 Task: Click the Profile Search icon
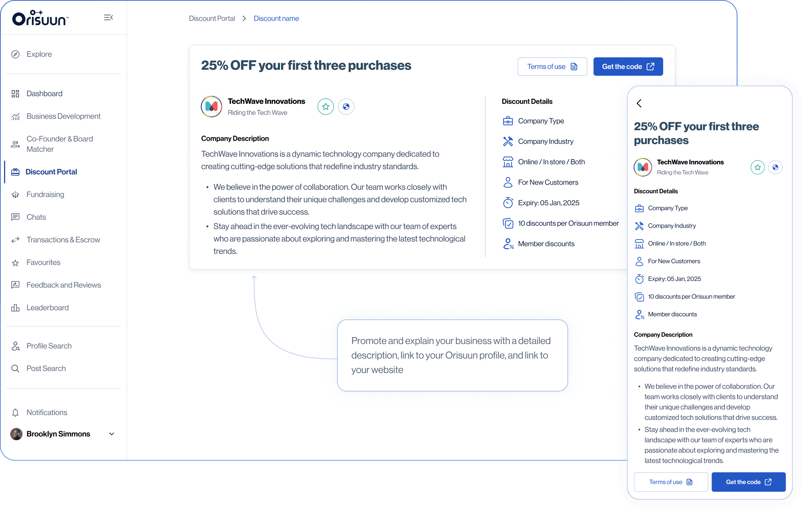15,346
